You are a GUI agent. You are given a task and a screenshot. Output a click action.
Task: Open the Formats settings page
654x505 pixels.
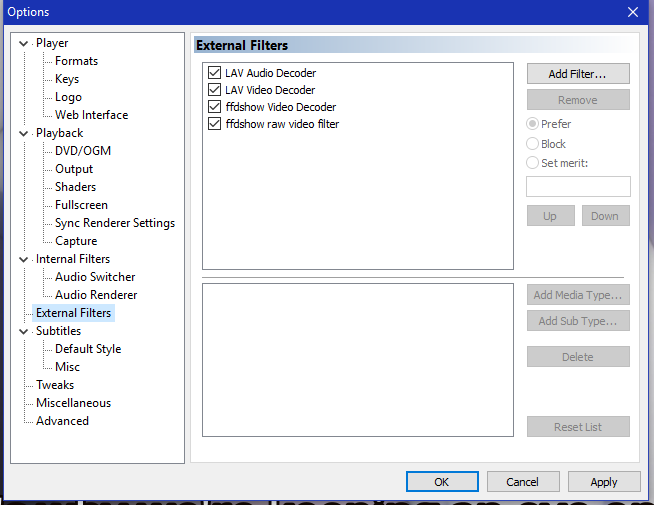[76, 61]
